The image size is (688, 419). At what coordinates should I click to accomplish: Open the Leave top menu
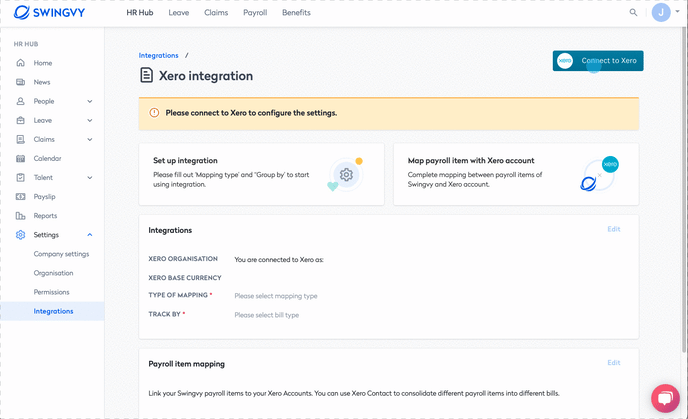click(x=179, y=13)
